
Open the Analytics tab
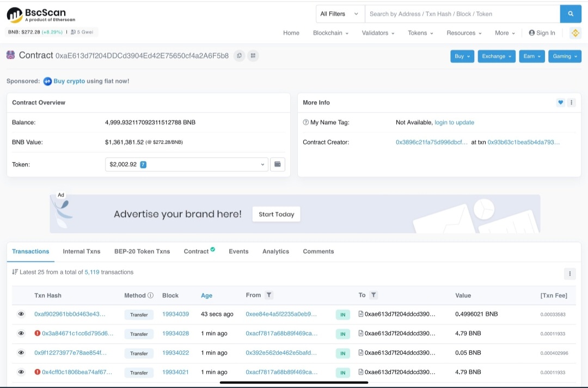point(275,251)
